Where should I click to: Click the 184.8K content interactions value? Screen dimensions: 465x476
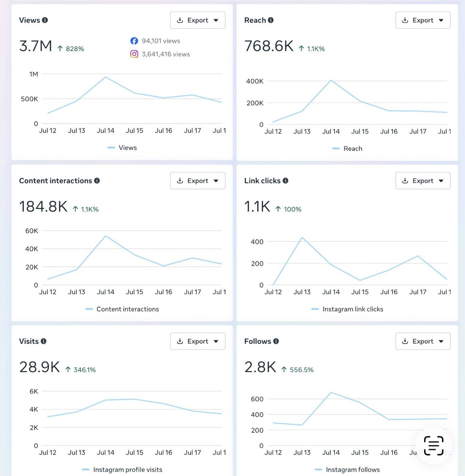pyautogui.click(x=43, y=207)
